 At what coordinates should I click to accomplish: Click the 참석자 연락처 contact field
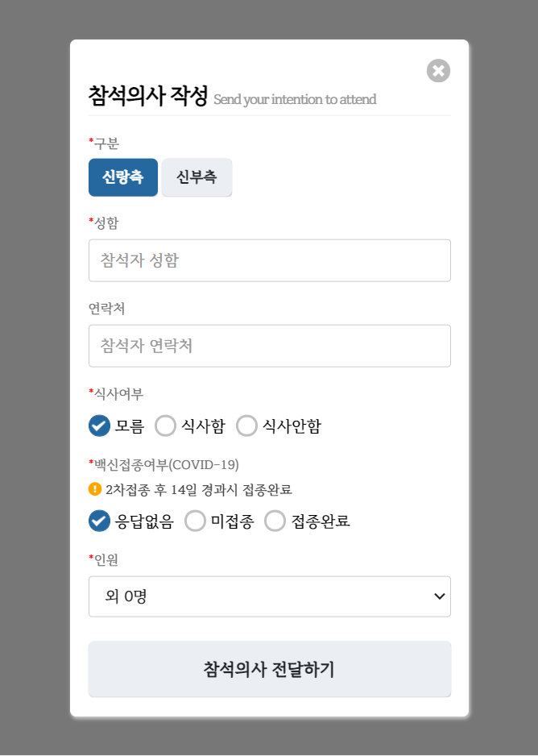(269, 346)
